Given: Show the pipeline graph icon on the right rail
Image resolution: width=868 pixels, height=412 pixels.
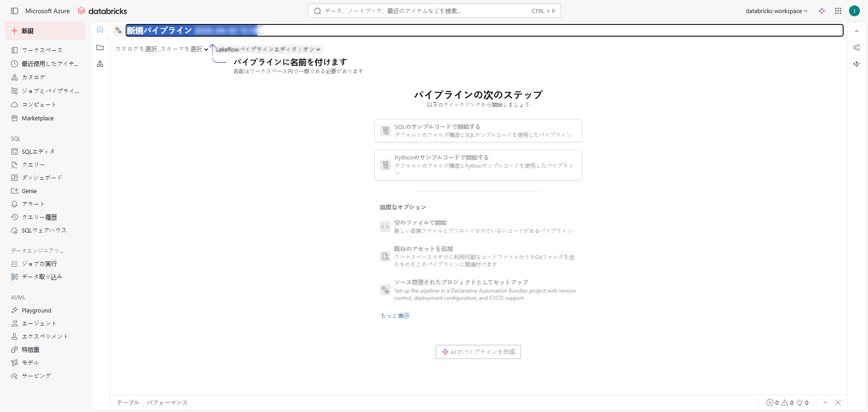Looking at the screenshot, I should point(856,47).
